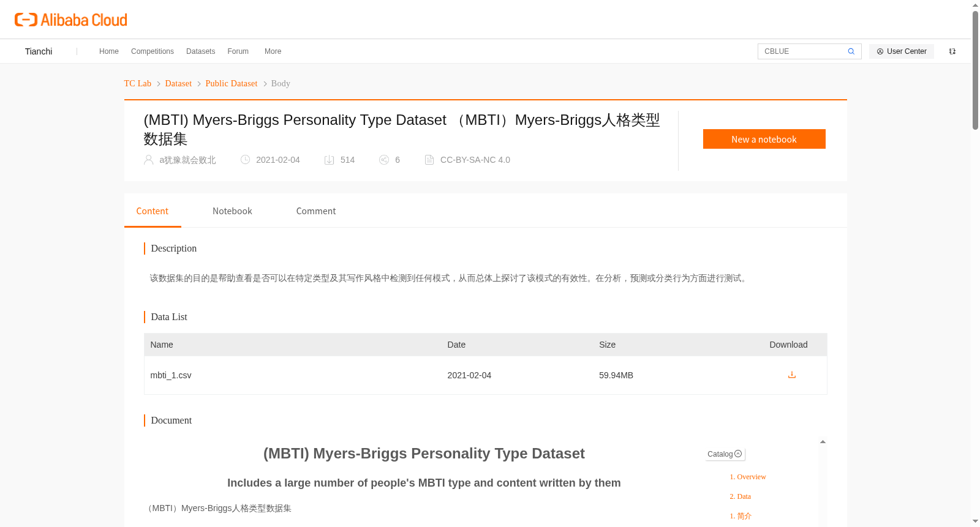This screenshot has height=527, width=980.
Task: Click the share count icon beside 6
Action: tap(384, 160)
